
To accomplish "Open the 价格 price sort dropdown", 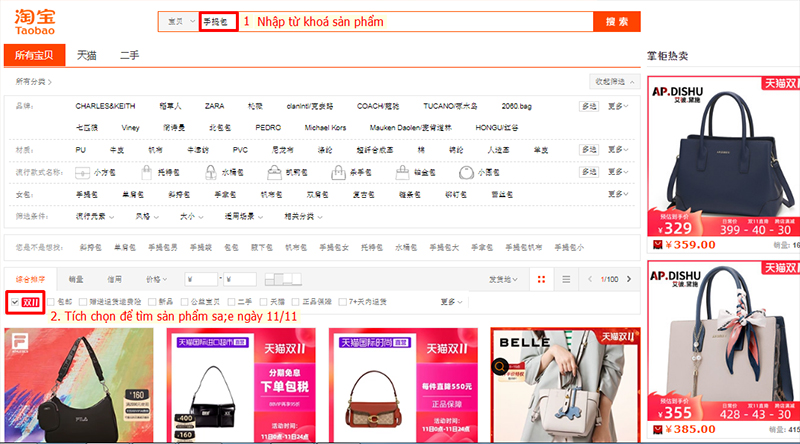I will [x=156, y=279].
